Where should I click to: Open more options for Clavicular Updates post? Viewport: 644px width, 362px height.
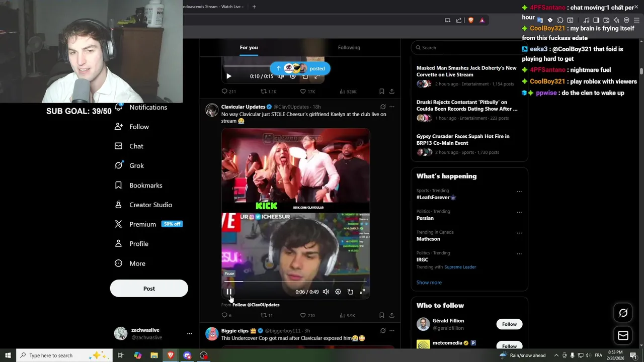(392, 107)
